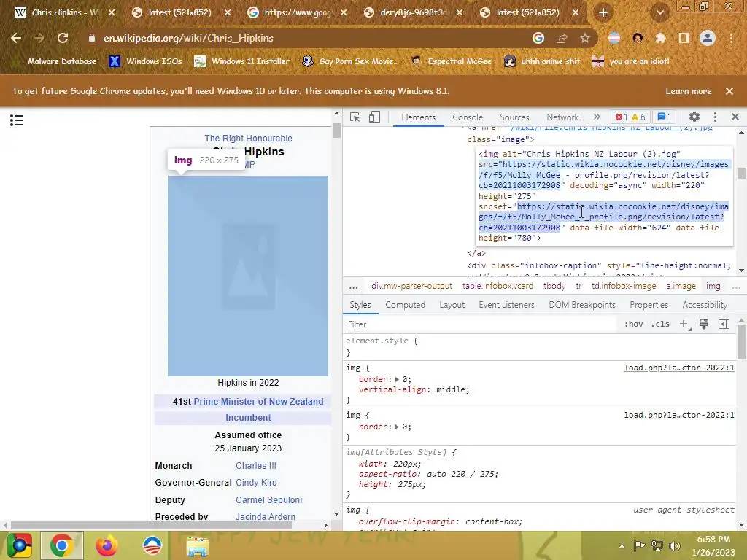Share this page icon in omnibox
Screen dimensions: 747x560
562,38
